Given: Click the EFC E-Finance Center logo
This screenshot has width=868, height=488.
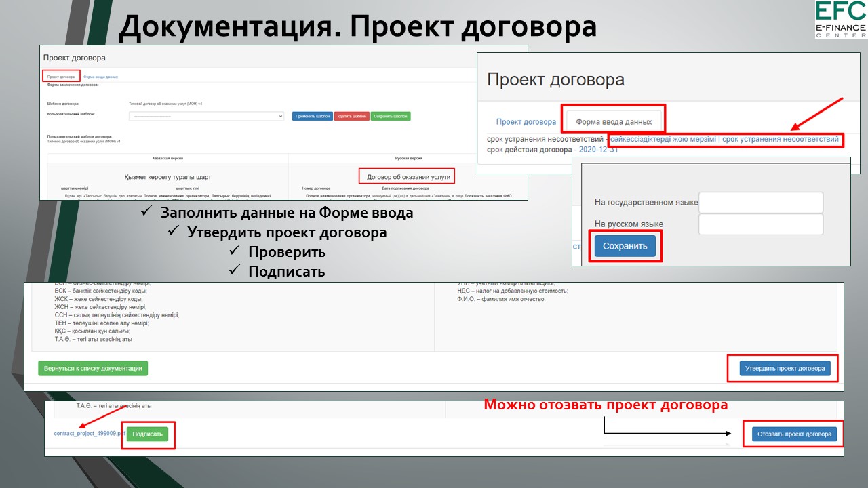Looking at the screenshot, I should coord(841,20).
